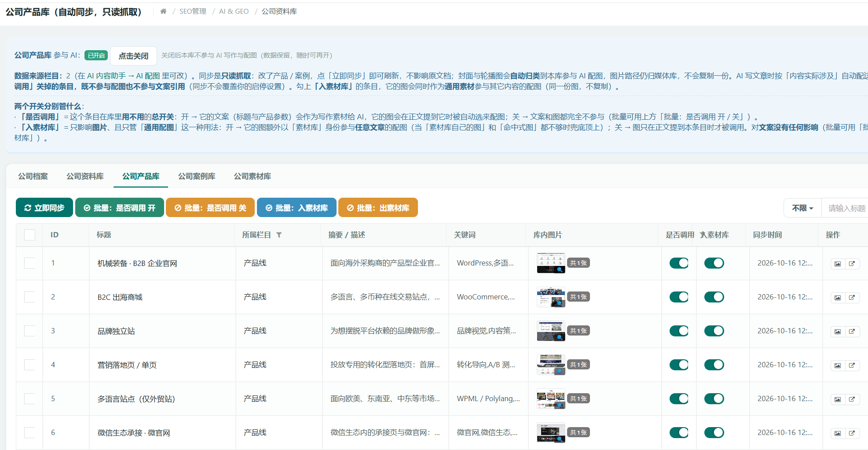868x450 pixels.
Task: Open thumbnail image for 机械装备 · B2B 企业官网
Action: click(551, 263)
